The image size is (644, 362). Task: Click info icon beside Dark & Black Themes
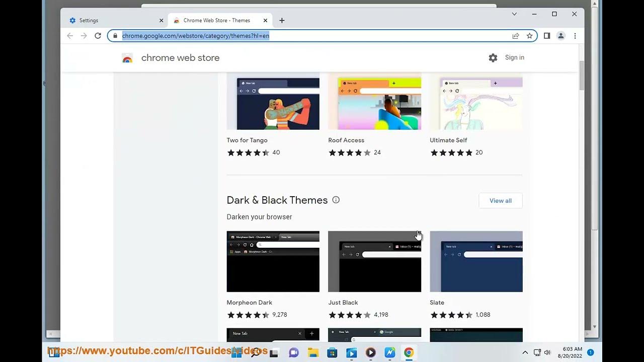(336, 200)
